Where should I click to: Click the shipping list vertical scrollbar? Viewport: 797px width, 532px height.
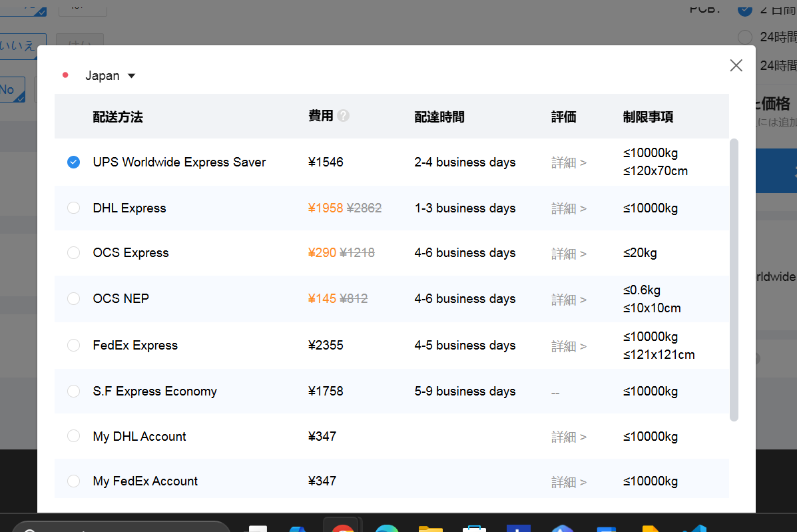pyautogui.click(x=734, y=280)
